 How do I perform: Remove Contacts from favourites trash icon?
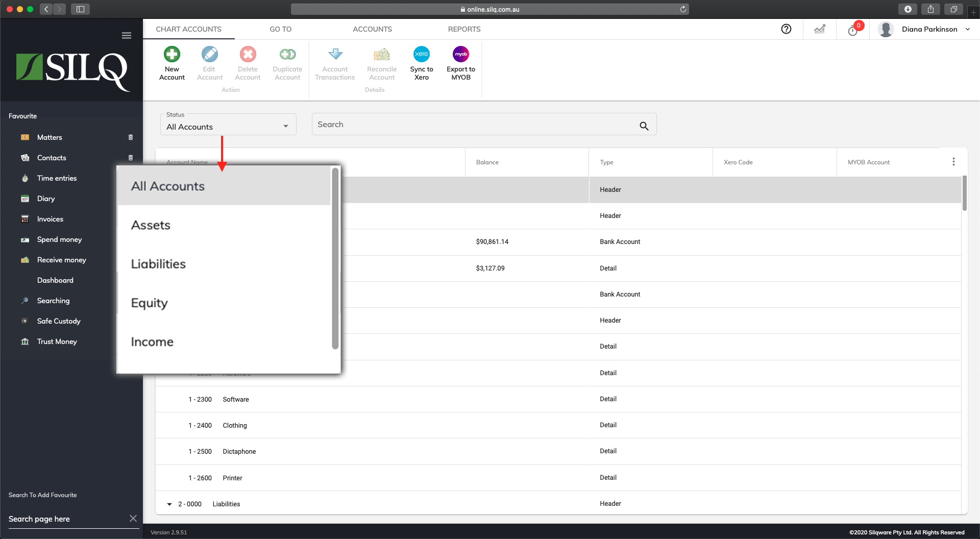pyautogui.click(x=131, y=158)
